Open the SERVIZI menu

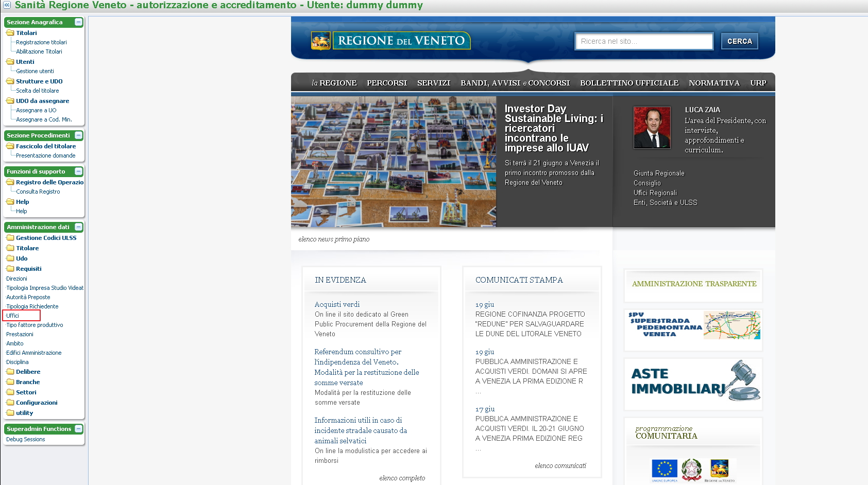(x=433, y=83)
